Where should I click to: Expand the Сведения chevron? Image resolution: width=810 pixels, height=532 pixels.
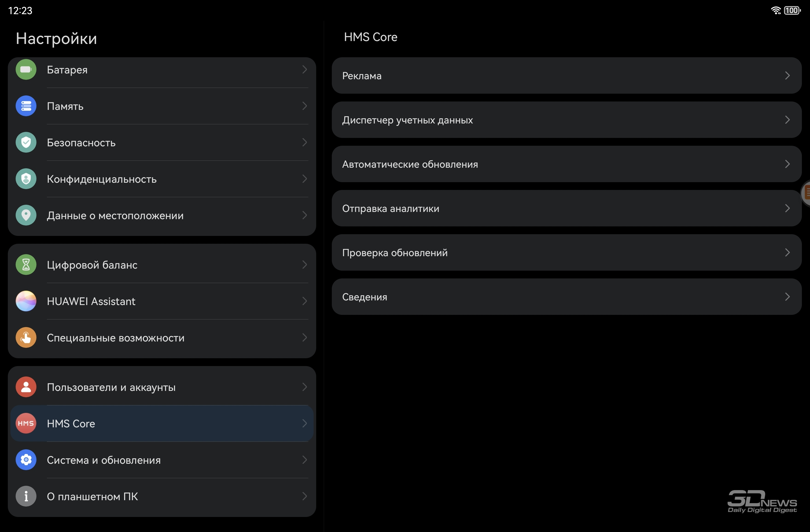pyautogui.click(x=787, y=297)
